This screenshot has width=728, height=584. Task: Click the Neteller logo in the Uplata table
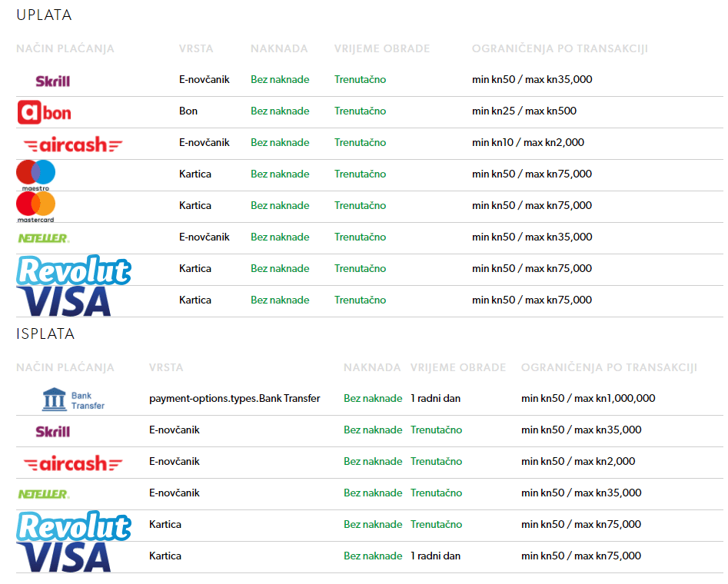(x=44, y=238)
